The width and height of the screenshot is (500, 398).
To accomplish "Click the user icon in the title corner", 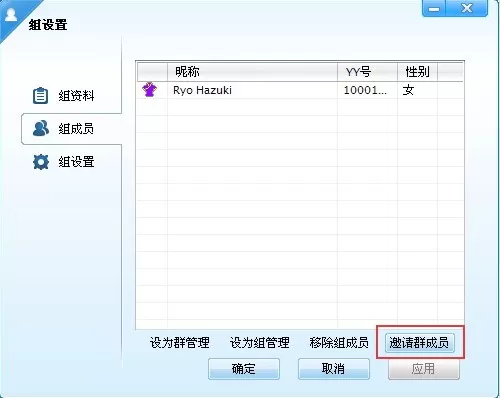I will click(x=11, y=14).
